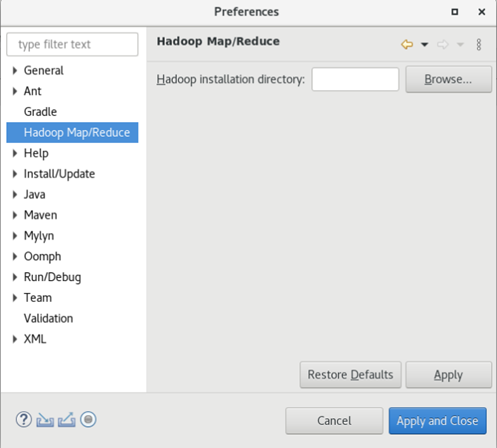Click the Cancel button
The width and height of the screenshot is (497, 448).
point(334,421)
